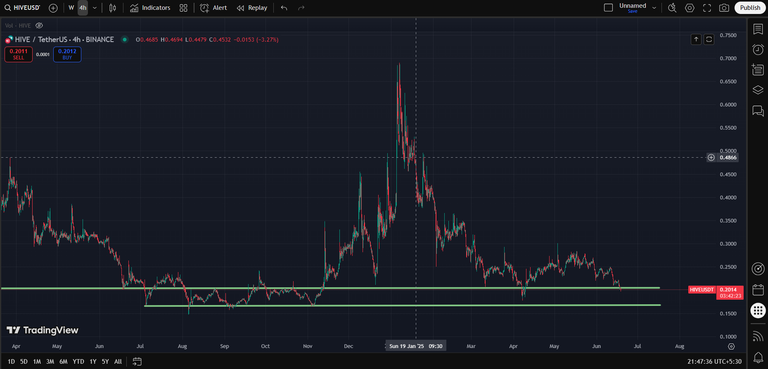The height and width of the screenshot is (369, 768).
Task: Click the upward arrow pane button
Action: pyautogui.click(x=696, y=39)
